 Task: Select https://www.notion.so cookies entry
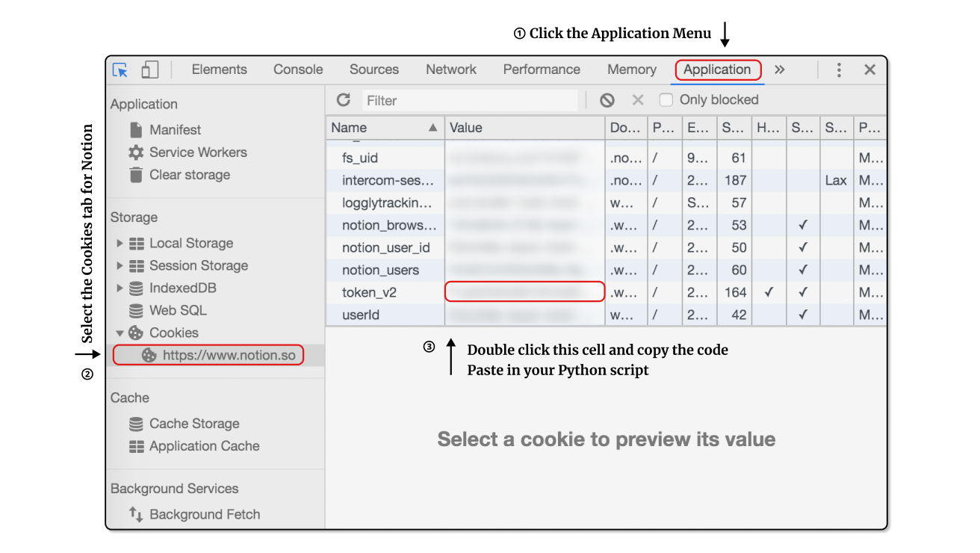click(x=229, y=356)
